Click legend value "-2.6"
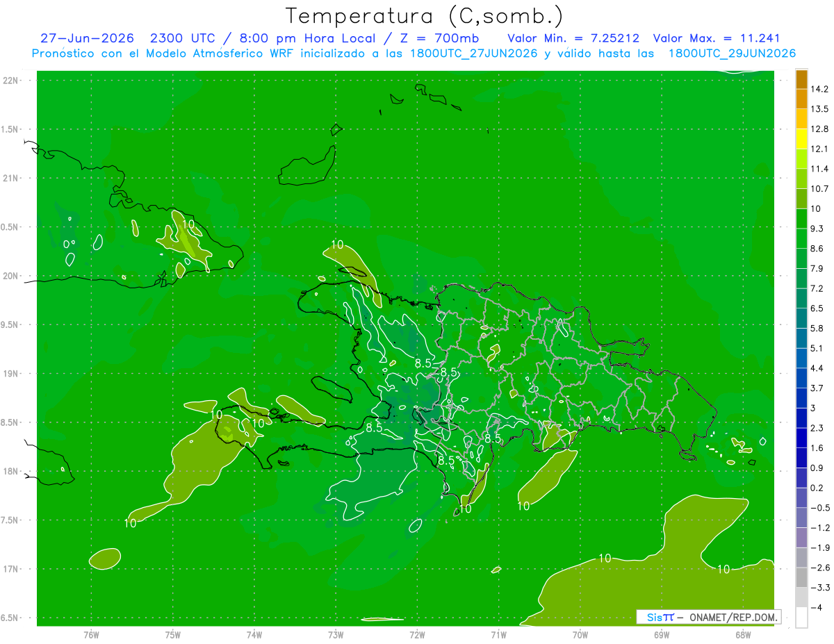 point(820,568)
